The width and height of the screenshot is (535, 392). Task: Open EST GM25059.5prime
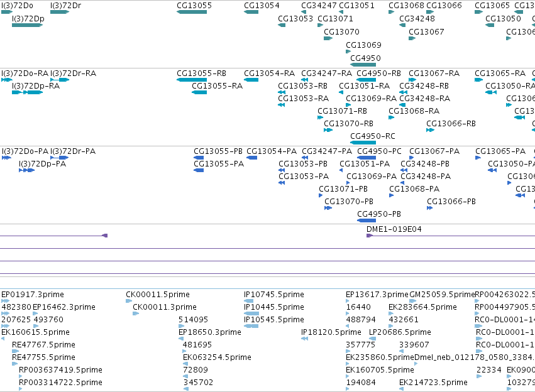tap(412, 301)
